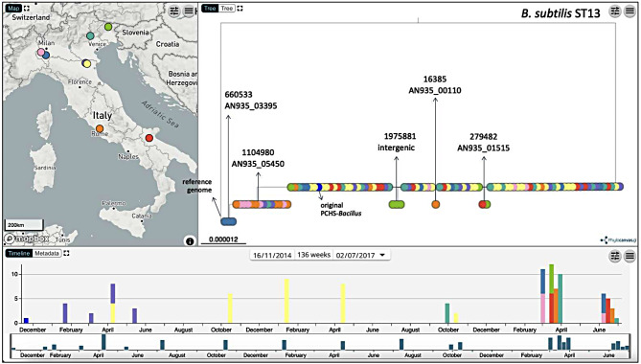
Task: Click the Palermo city label on map
Action: tap(114, 203)
